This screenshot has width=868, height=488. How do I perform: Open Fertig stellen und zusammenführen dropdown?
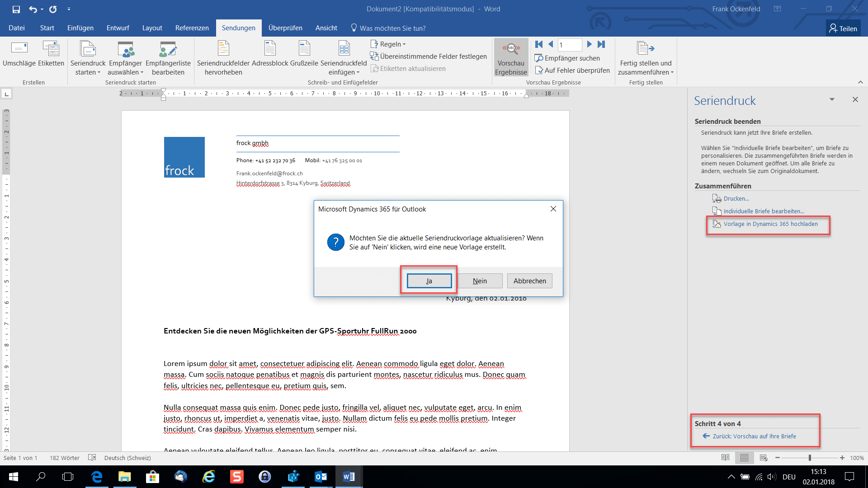[x=646, y=58]
